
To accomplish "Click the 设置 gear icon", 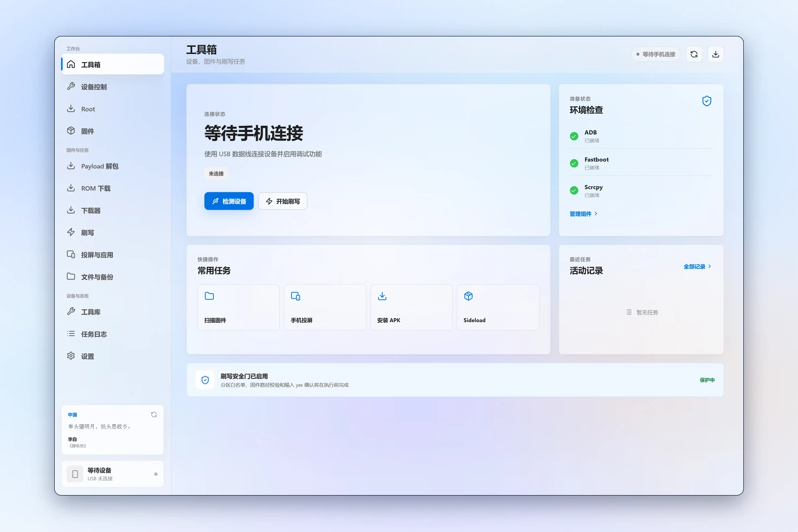I will tap(71, 356).
